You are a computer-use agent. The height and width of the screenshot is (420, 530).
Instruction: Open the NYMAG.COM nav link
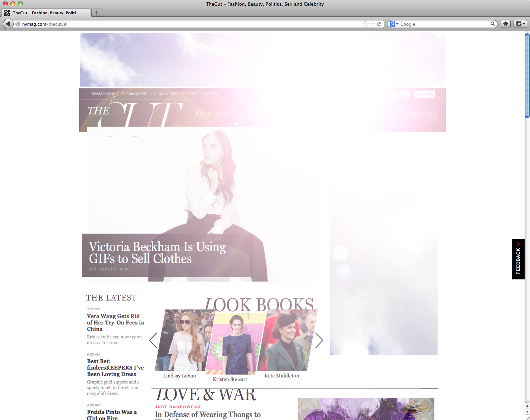pyautogui.click(x=103, y=94)
